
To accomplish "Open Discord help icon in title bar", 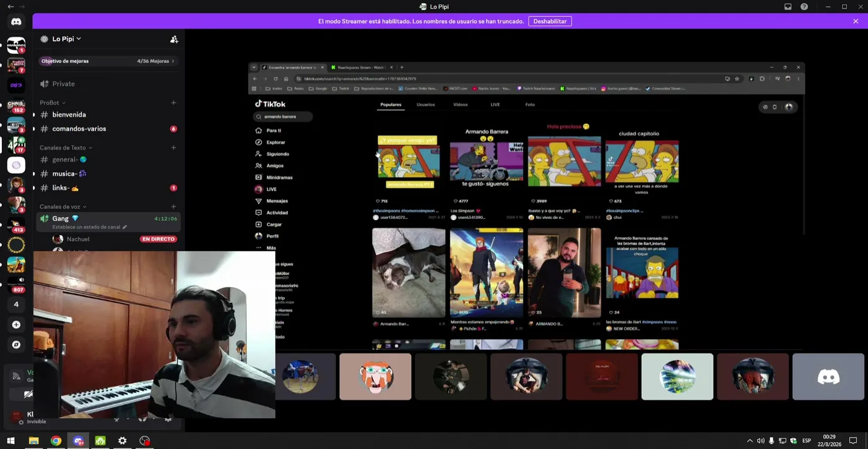I will pyautogui.click(x=804, y=7).
